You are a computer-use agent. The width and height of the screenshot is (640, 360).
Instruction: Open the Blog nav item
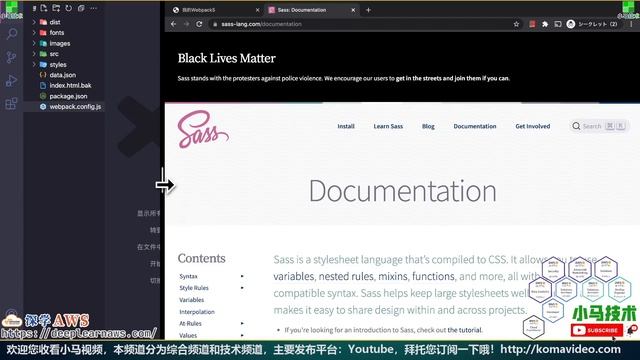point(428,126)
